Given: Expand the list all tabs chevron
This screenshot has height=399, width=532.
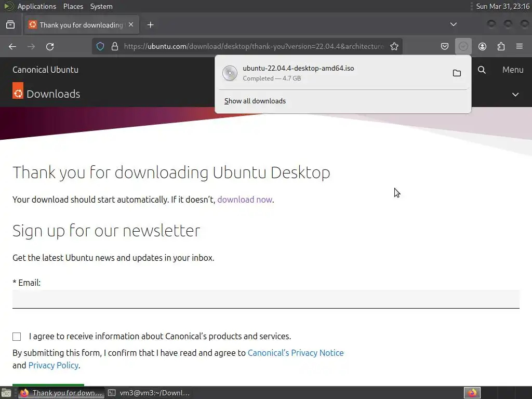Looking at the screenshot, I should tap(453, 24).
